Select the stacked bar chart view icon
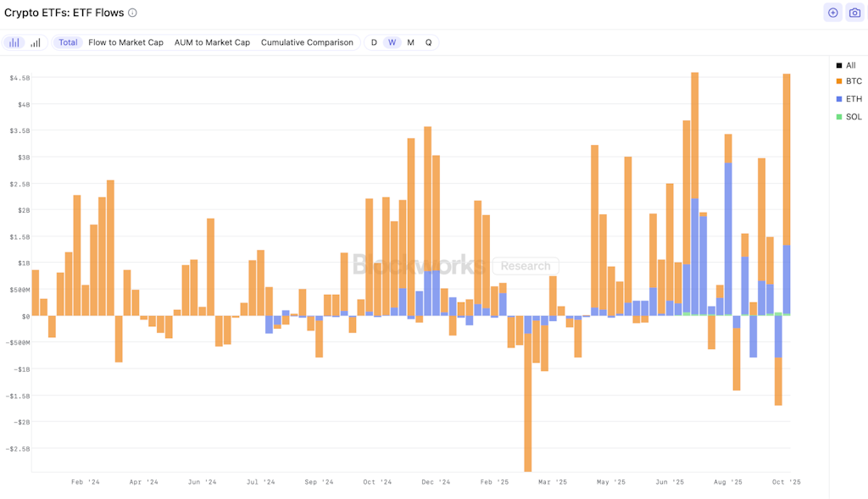The width and height of the screenshot is (868, 499). point(14,42)
